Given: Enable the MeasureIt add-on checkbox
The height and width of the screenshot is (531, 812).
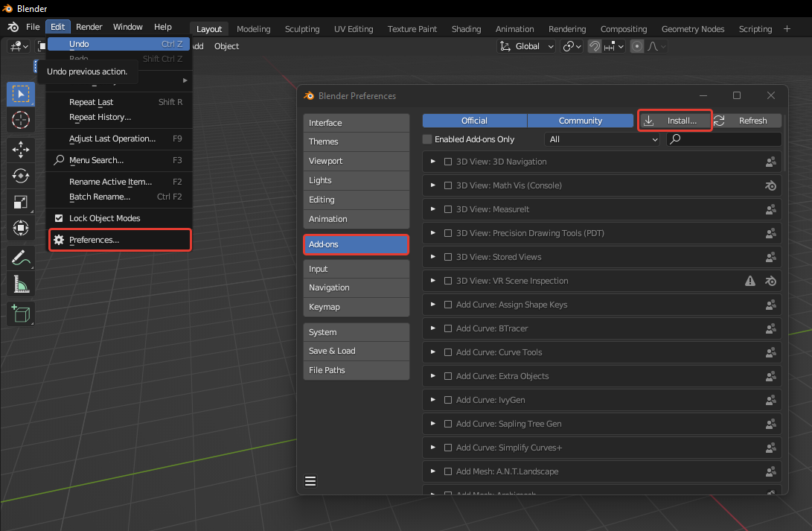Looking at the screenshot, I should (x=448, y=209).
